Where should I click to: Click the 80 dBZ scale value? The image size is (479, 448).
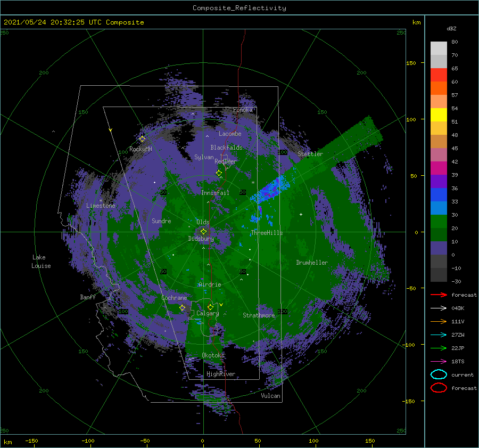click(455, 42)
